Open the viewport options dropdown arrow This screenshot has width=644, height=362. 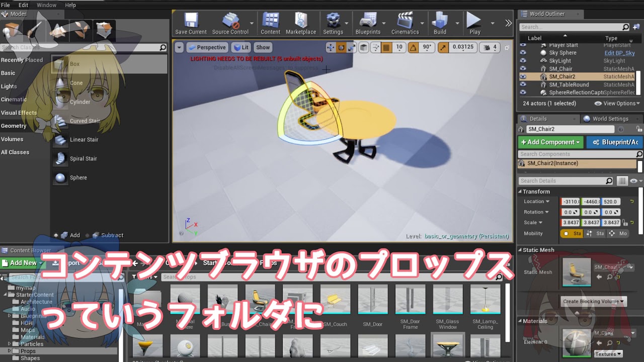point(179,47)
